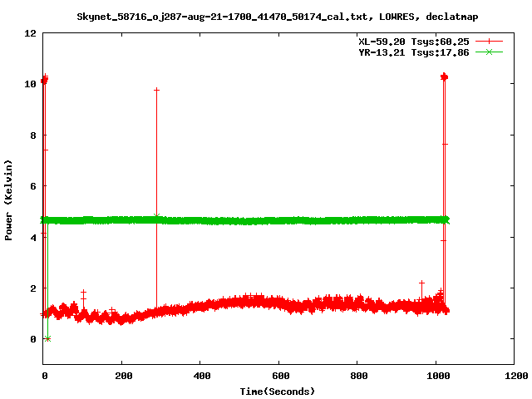Click the y-axis tick label 12
This screenshot has width=532, height=399.
(x=30, y=33)
